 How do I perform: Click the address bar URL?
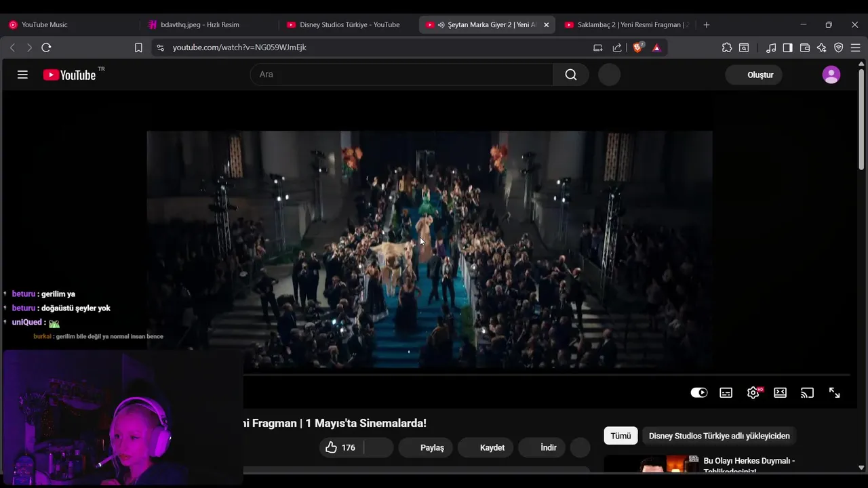pos(239,47)
